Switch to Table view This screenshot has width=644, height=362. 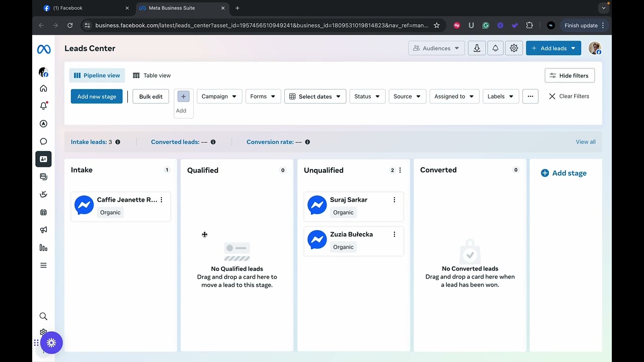[152, 75]
